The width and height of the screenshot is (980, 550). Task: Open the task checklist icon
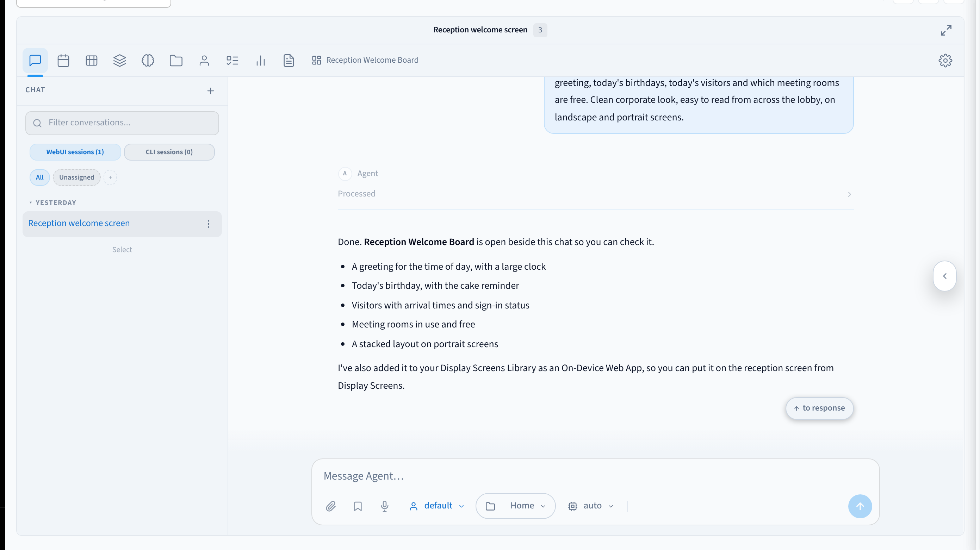pos(232,60)
